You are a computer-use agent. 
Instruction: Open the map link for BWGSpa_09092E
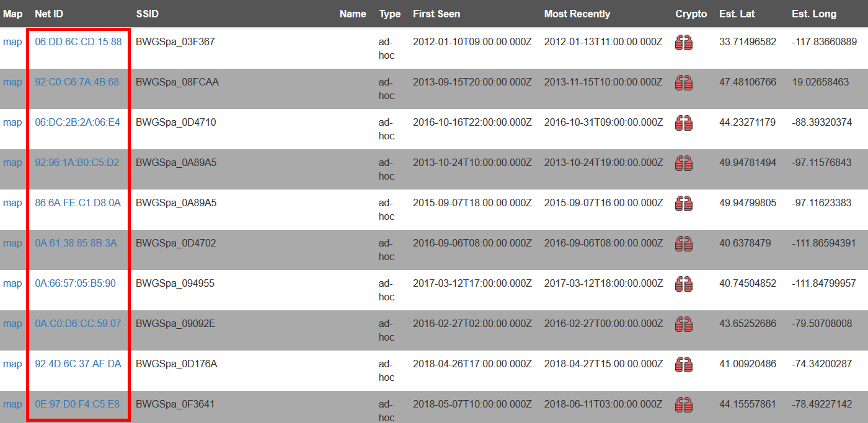point(12,324)
